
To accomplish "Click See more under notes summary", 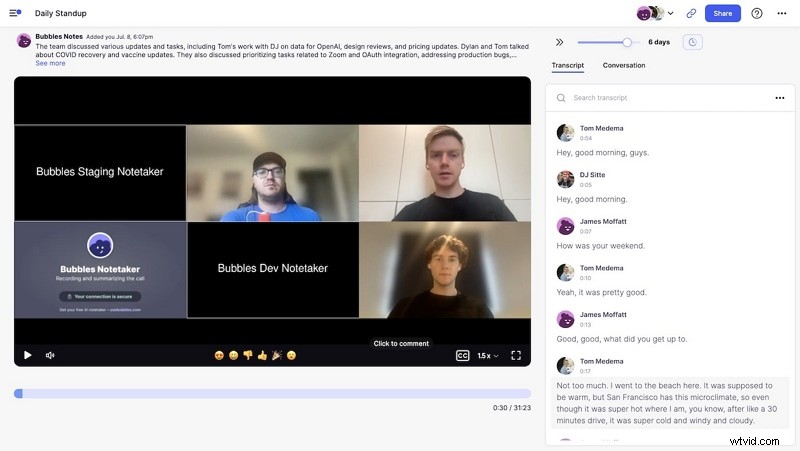I will [50, 63].
